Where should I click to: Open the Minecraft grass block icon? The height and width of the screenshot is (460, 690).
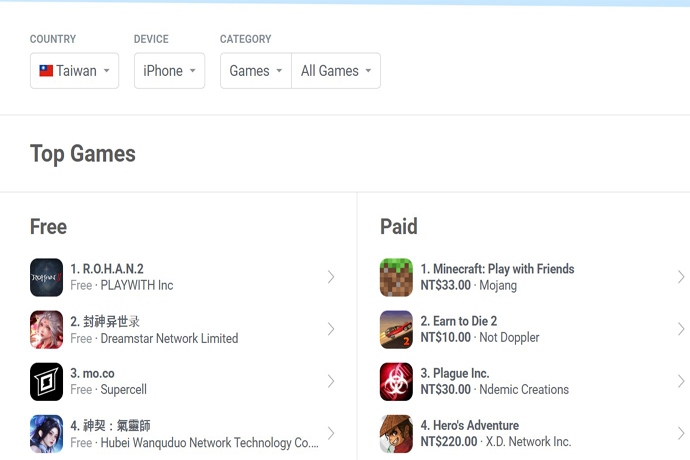point(396,277)
